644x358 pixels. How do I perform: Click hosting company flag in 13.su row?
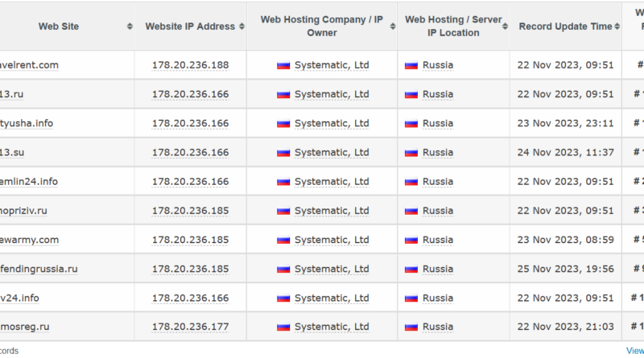coord(283,153)
